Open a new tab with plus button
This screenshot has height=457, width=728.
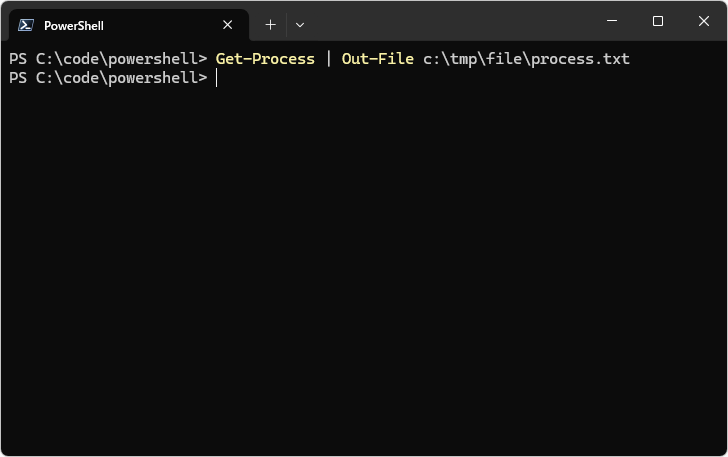click(270, 25)
